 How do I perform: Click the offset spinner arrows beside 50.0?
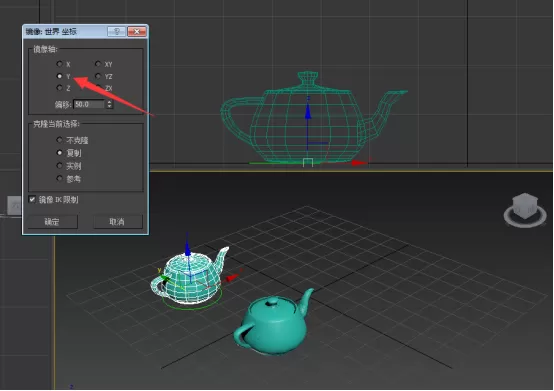109,104
